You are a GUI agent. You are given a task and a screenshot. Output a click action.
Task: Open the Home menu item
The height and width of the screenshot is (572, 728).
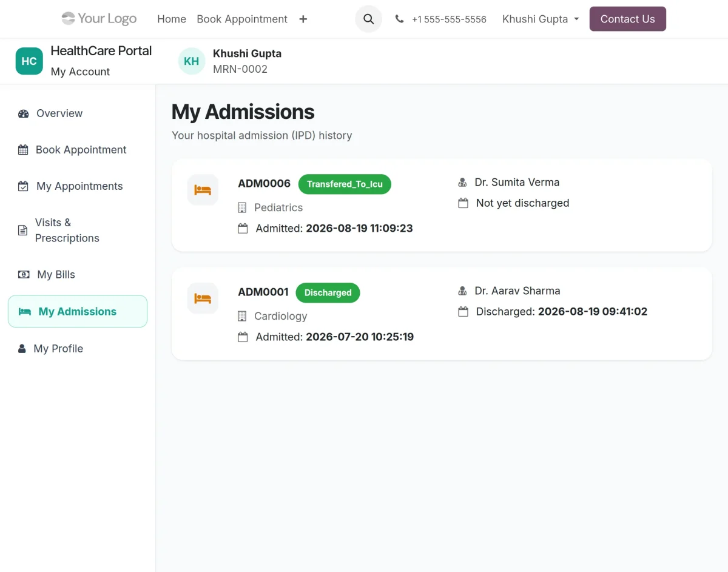point(172,19)
